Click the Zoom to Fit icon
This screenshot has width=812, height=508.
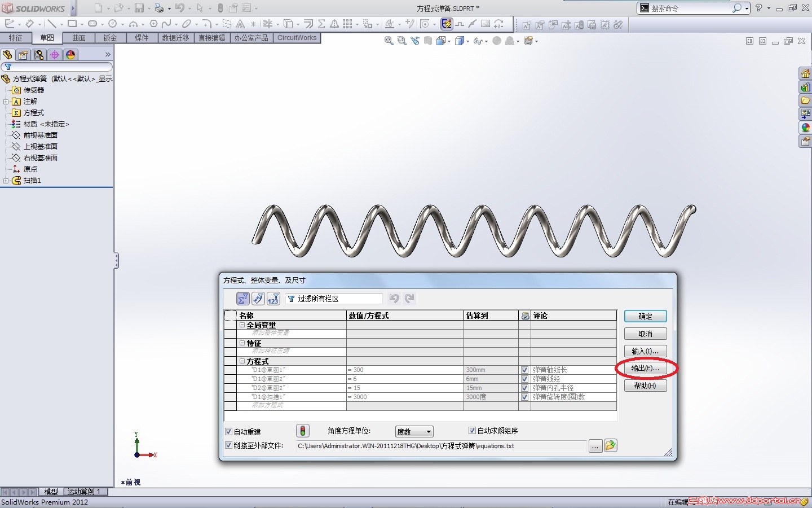[x=389, y=41]
